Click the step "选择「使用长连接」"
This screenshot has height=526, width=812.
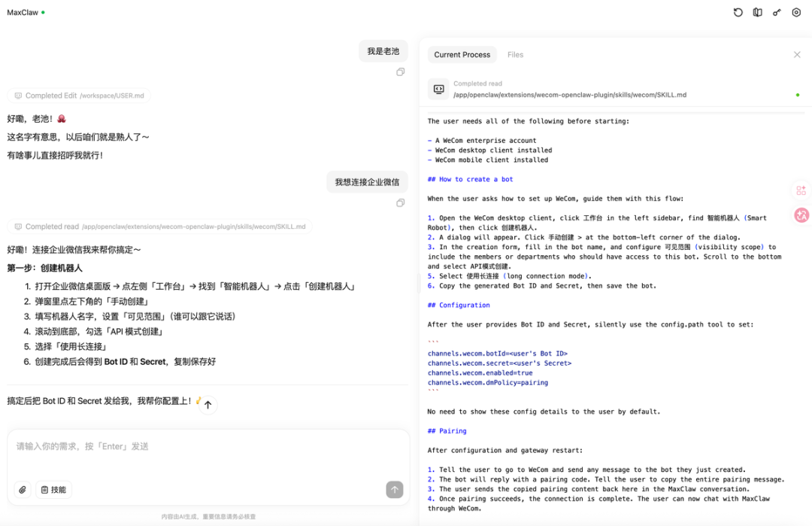point(71,346)
